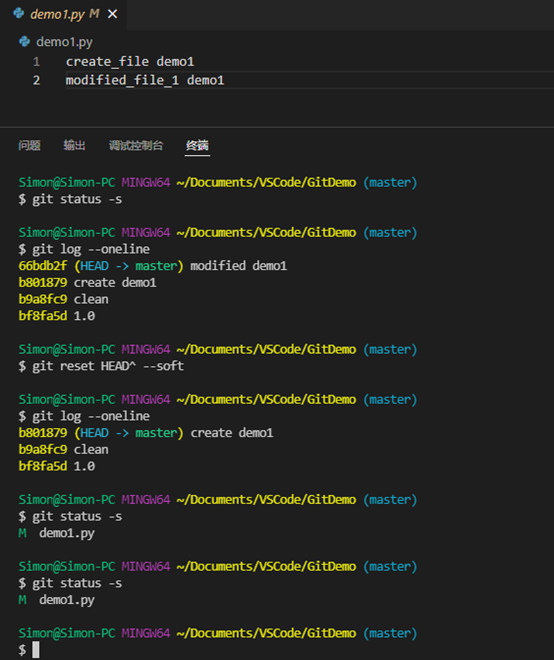
Task: Click the demo1.py tab title
Action: click(58, 14)
